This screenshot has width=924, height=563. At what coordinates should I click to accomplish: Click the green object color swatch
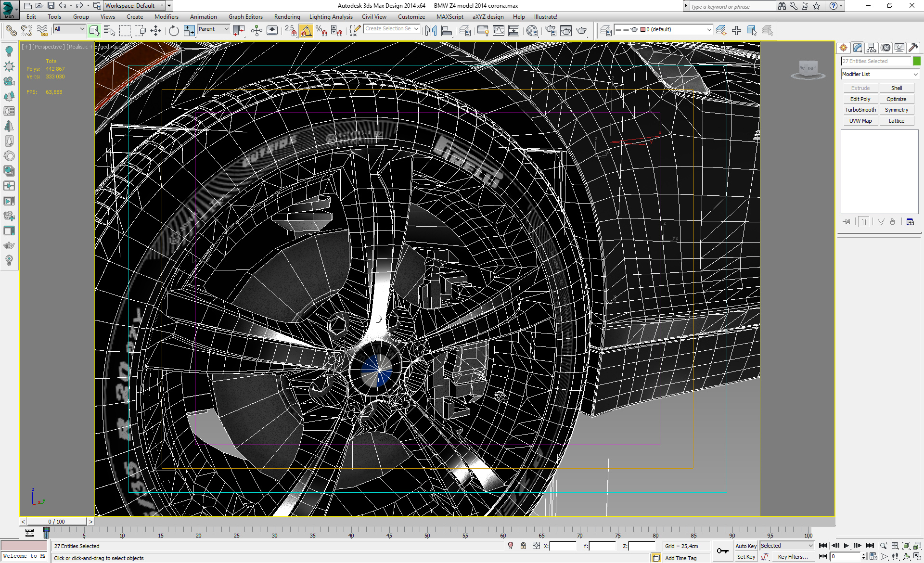coord(917,61)
